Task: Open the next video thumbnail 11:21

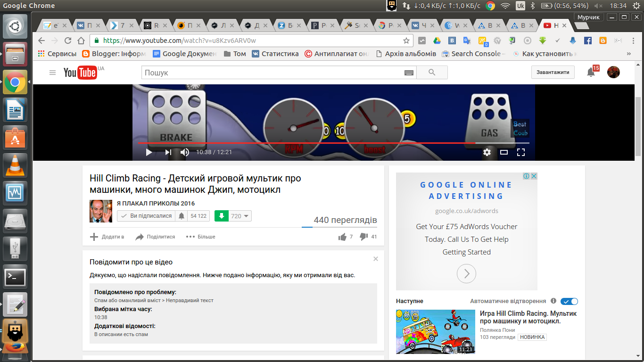Action: 436,331
